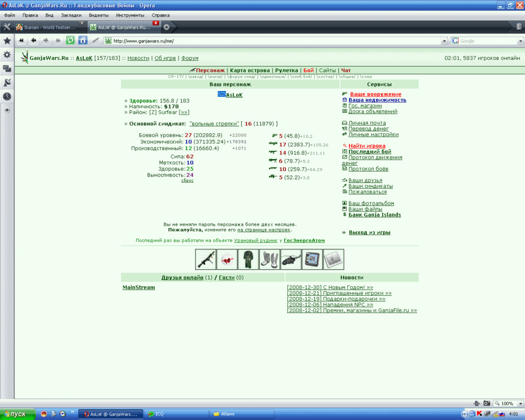Image resolution: width=525 pixels, height=420 pixels.
Task: Open the Opera panels wrench icon
Action: click(7, 27)
